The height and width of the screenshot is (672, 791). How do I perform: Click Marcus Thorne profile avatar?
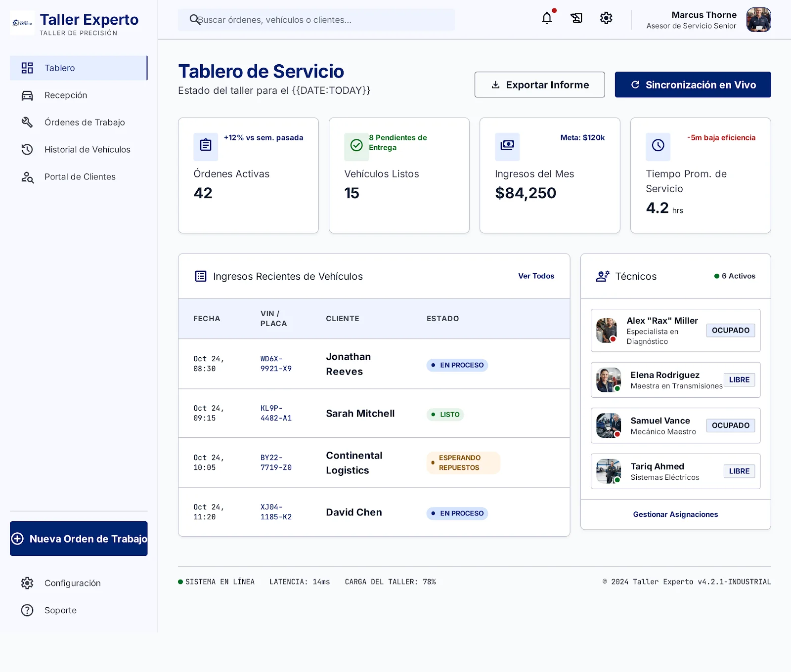click(759, 20)
